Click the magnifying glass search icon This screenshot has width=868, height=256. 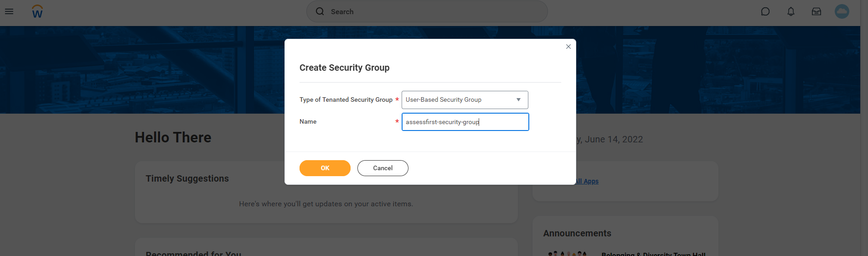(x=320, y=11)
